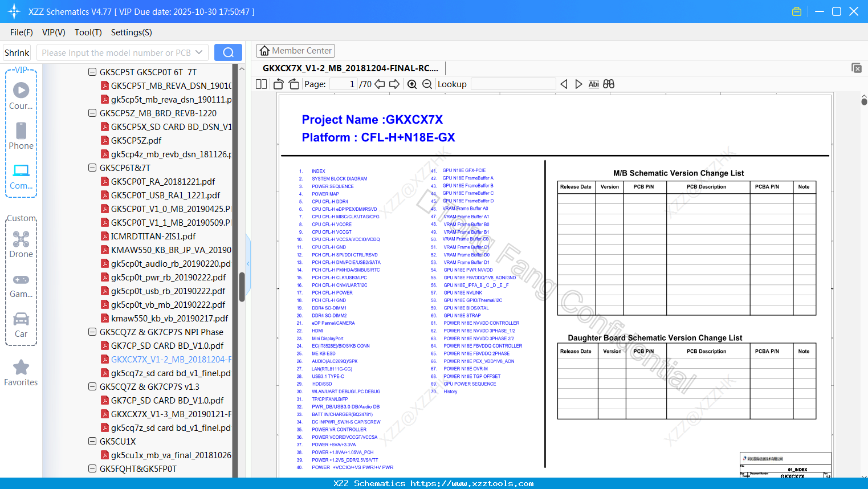Select the Computer category
Image resolution: width=868 pixels, height=489 pixels.
tap(21, 177)
